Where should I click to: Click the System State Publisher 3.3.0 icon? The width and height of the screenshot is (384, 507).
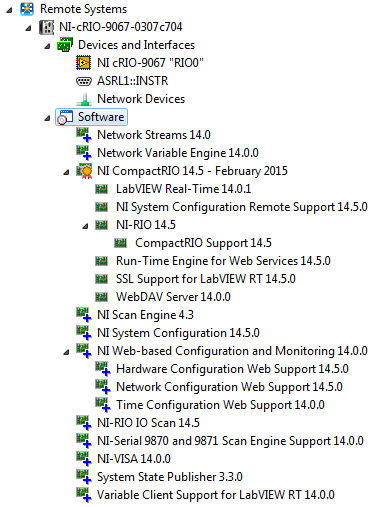tap(84, 477)
